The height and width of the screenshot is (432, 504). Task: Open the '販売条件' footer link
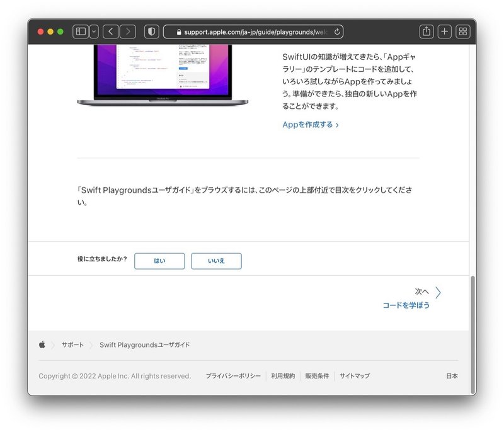tap(317, 376)
